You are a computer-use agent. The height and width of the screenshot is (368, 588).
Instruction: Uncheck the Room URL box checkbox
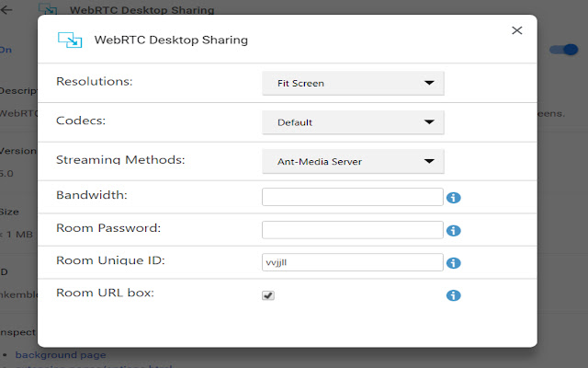point(268,295)
